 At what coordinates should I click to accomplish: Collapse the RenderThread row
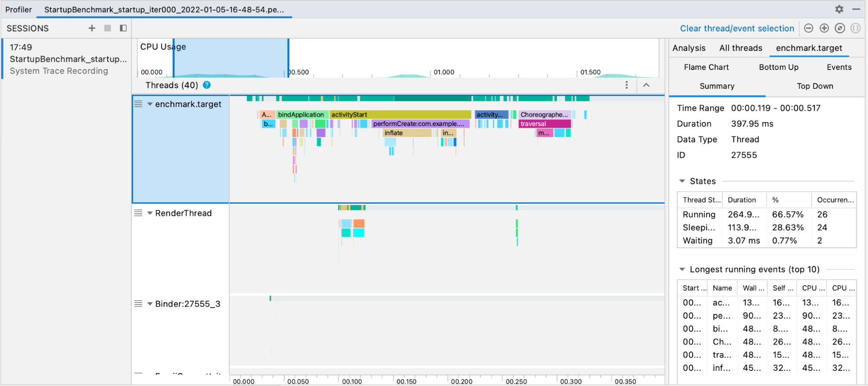pos(150,213)
